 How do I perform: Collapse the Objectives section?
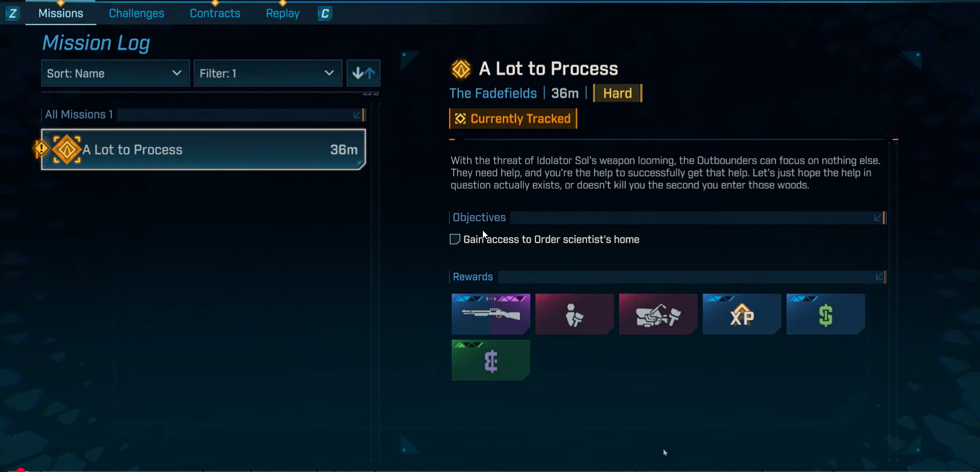click(x=879, y=218)
